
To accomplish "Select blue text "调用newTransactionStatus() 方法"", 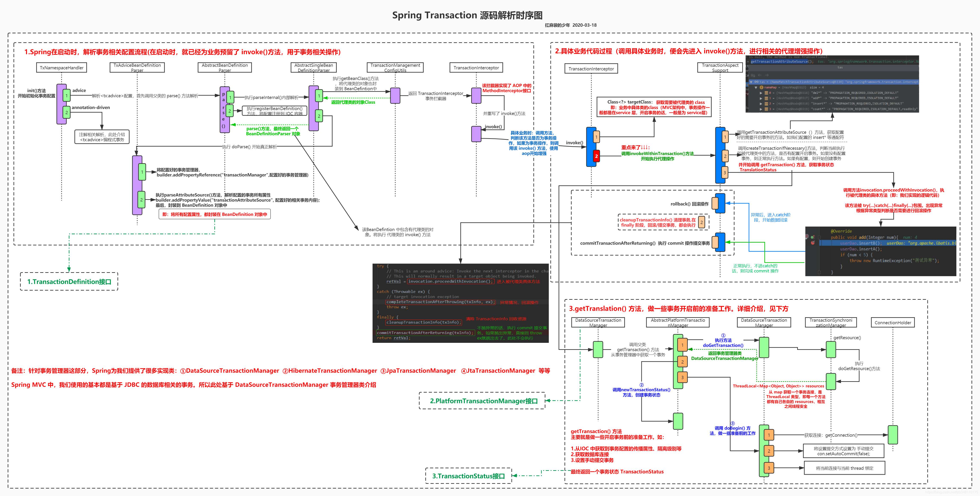I will click(x=641, y=392).
